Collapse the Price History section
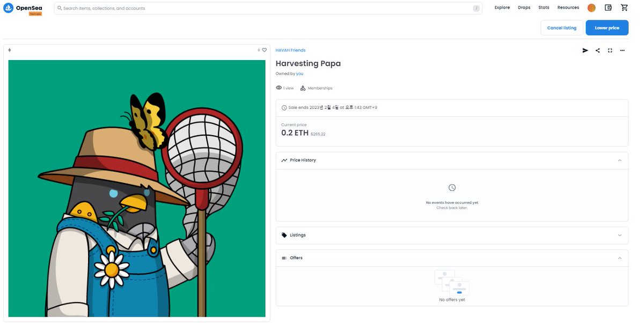The height and width of the screenshot is (323, 644). click(620, 160)
